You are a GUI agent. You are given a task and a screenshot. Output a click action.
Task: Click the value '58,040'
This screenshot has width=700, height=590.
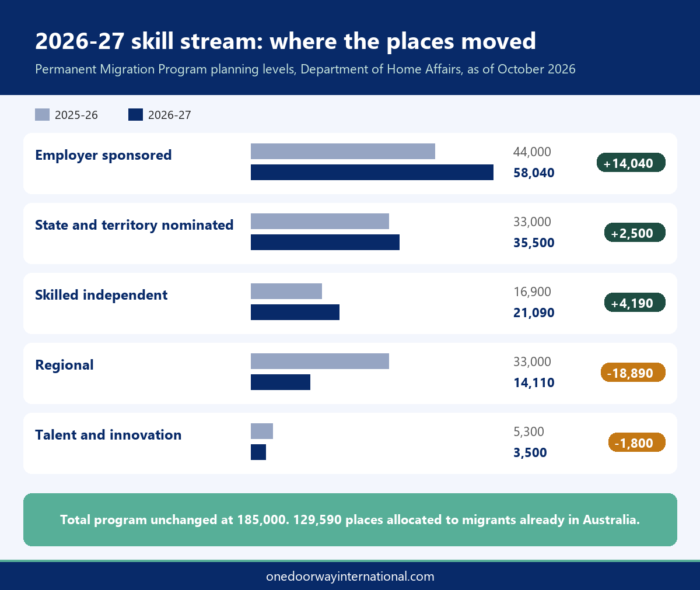(534, 173)
